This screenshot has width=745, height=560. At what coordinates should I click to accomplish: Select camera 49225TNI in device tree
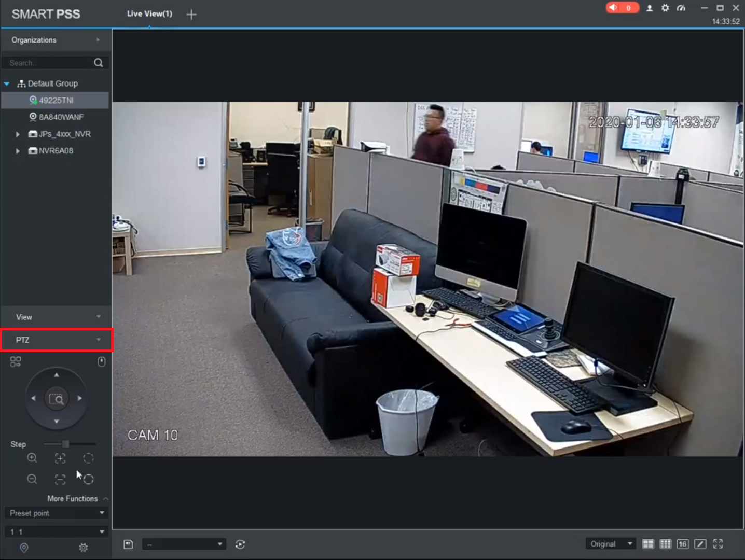[56, 101]
